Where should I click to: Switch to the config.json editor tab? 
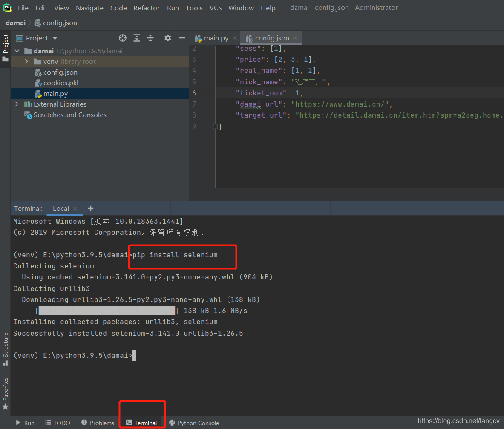[x=271, y=38]
